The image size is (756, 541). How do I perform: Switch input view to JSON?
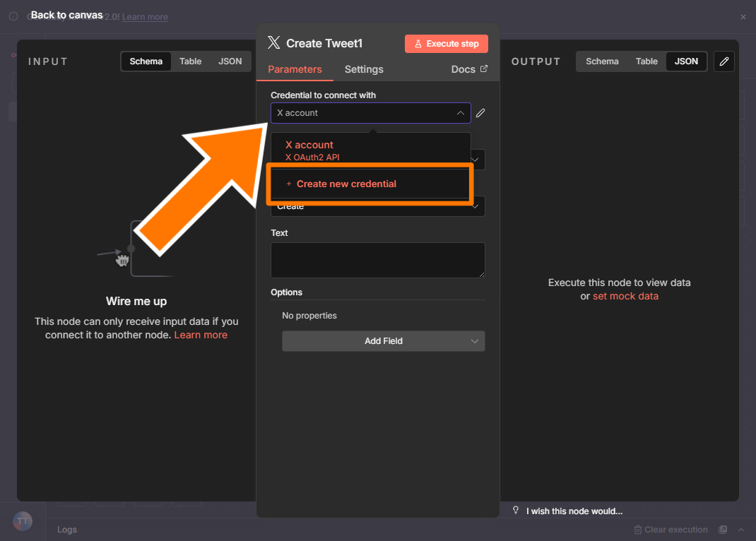(230, 61)
